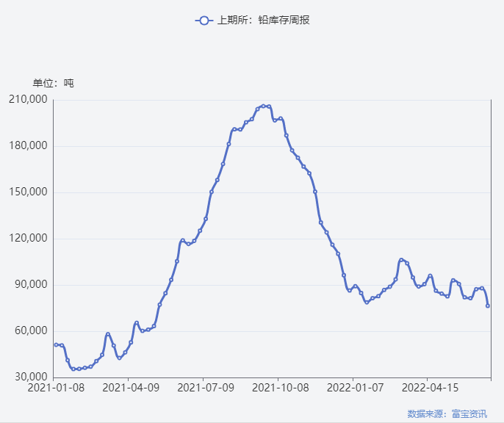Click the 90,000 y-axis label

click(31, 284)
